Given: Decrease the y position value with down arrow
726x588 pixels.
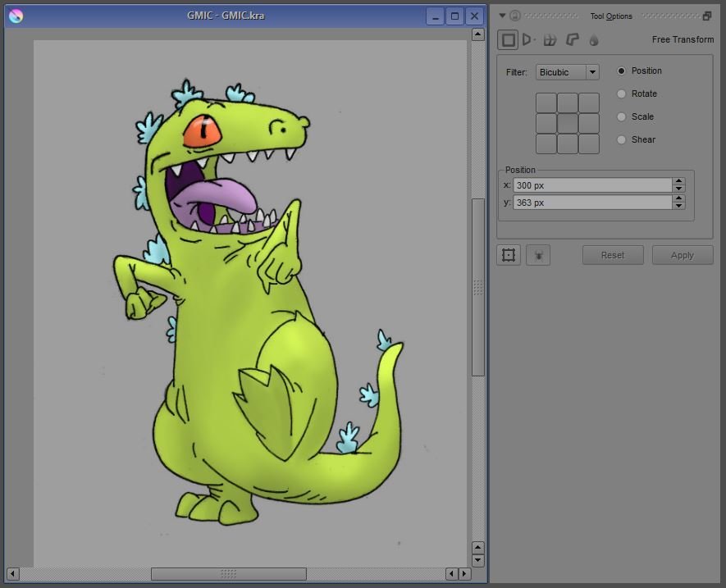Looking at the screenshot, I should point(678,206).
